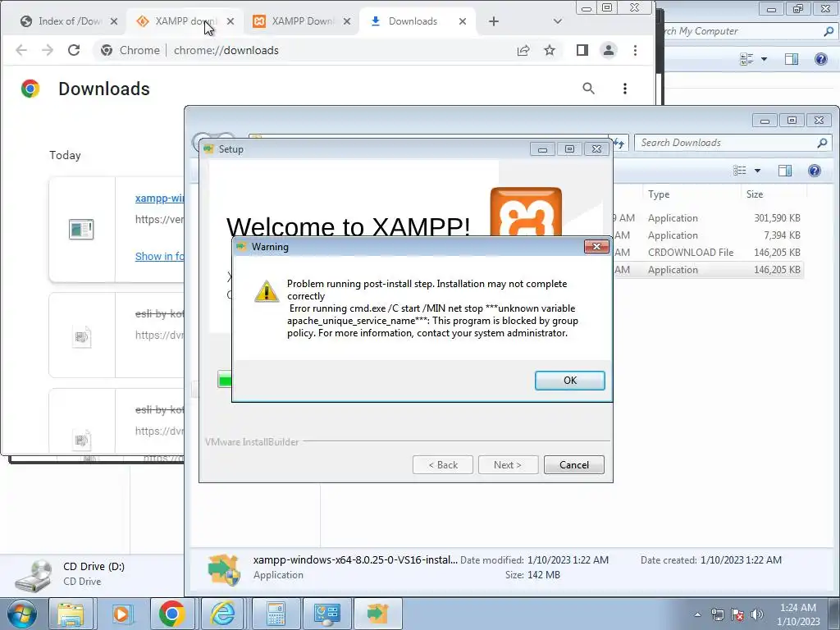Sort by the Size column header
The height and width of the screenshot is (630, 840).
pos(755,194)
